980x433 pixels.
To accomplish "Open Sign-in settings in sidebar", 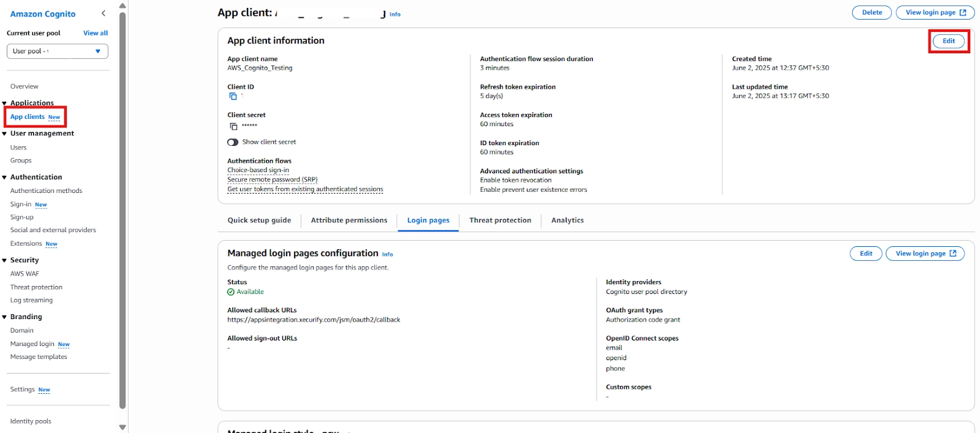I will [21, 205].
